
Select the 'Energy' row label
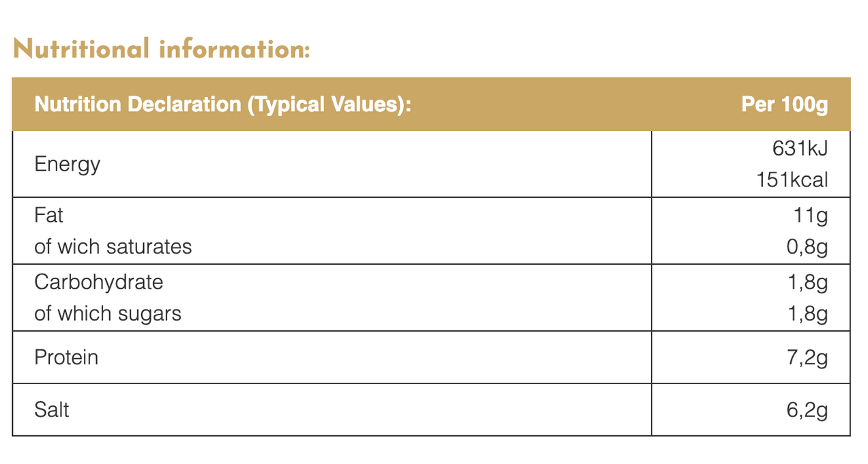tap(67, 164)
